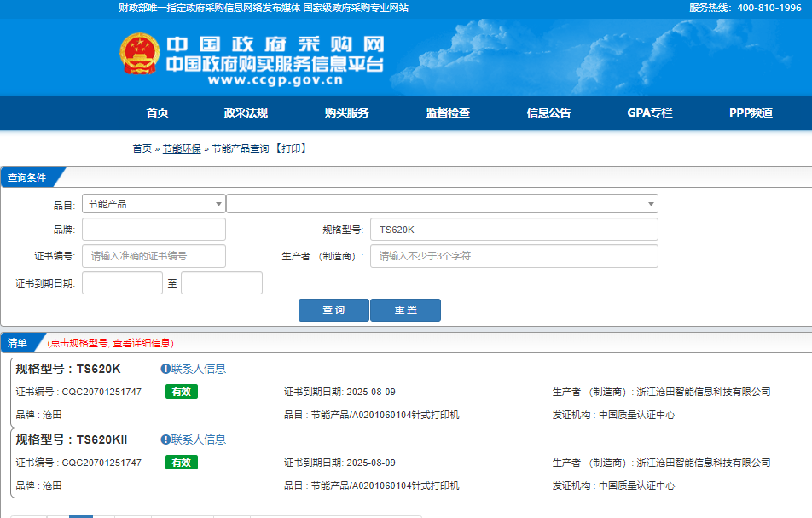The image size is (812, 518).
Task: Open 购买服务 navigation item
Action: tap(347, 113)
